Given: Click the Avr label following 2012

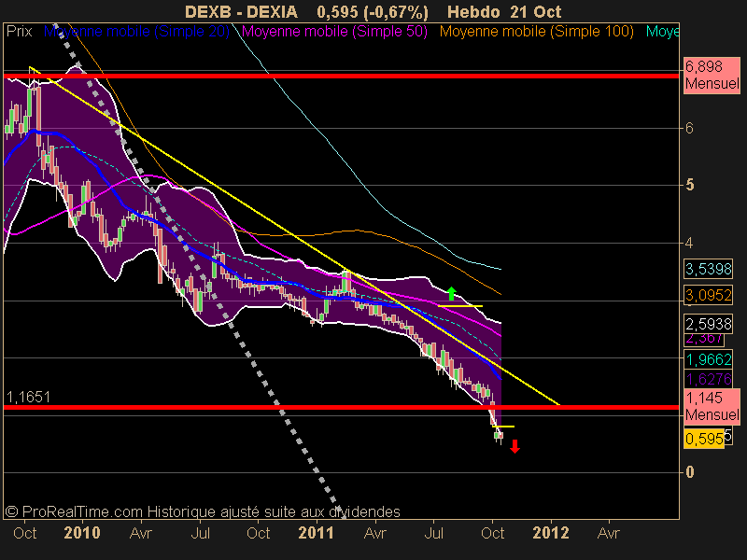Looking at the screenshot, I should (x=609, y=533).
